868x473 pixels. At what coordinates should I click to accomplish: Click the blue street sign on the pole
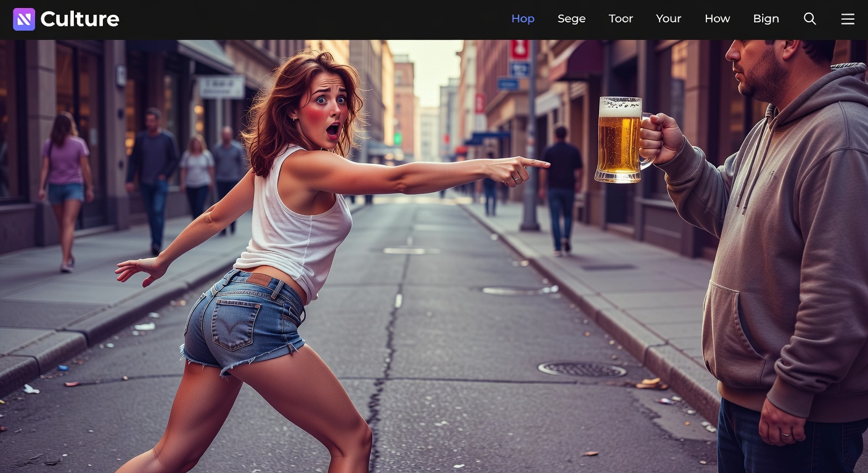click(x=519, y=69)
